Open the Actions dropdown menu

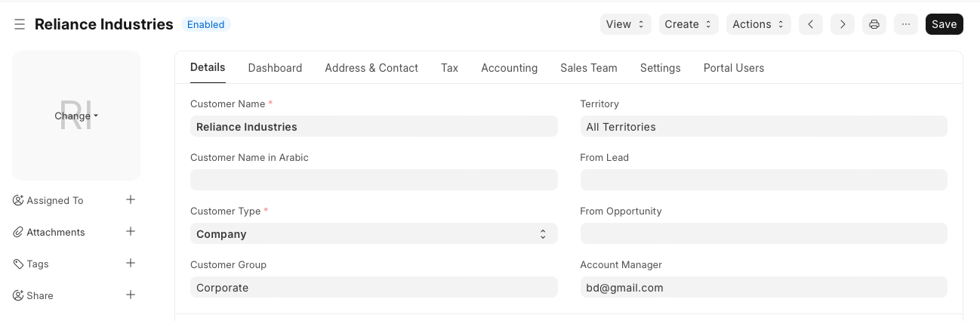click(758, 24)
